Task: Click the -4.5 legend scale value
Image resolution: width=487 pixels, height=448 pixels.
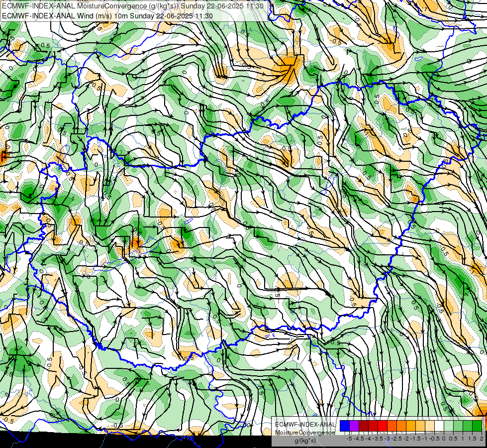Action: coord(359,439)
